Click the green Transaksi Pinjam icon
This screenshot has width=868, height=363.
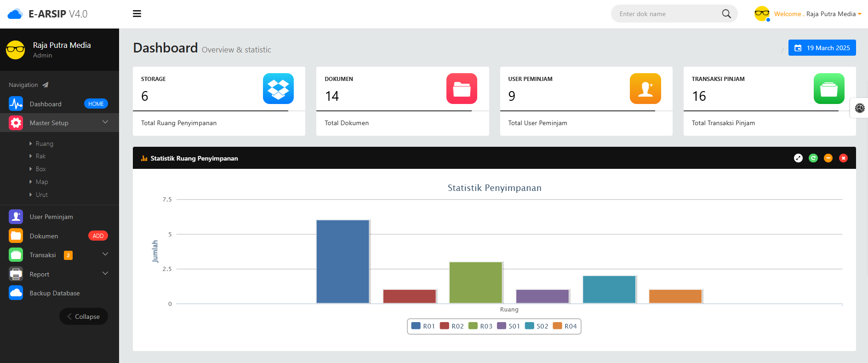(x=828, y=89)
